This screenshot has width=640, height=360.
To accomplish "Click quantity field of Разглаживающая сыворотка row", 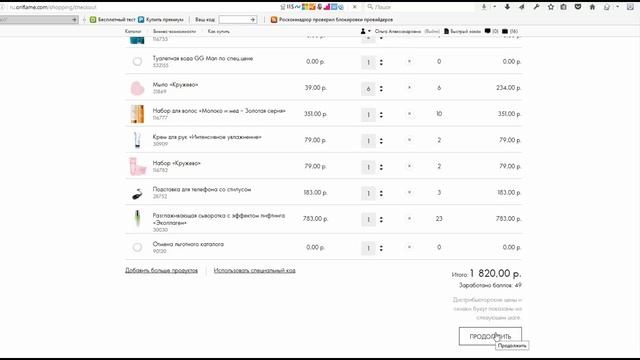I will click(368, 220).
